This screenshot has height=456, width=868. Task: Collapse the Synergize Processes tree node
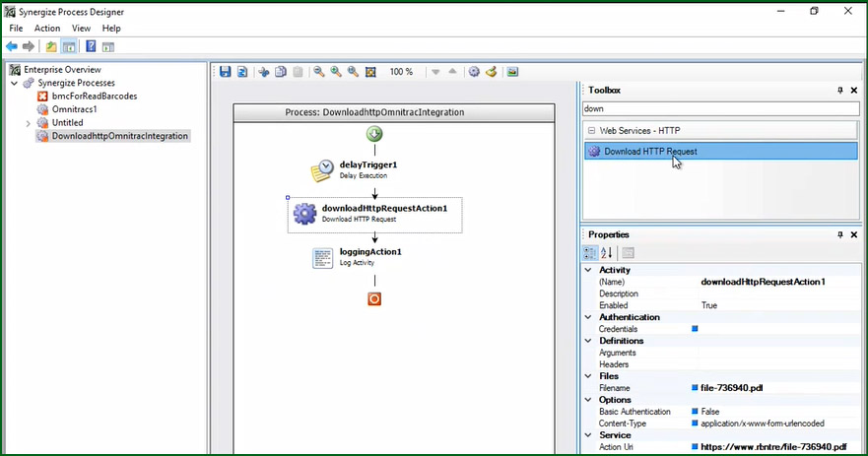tap(14, 83)
